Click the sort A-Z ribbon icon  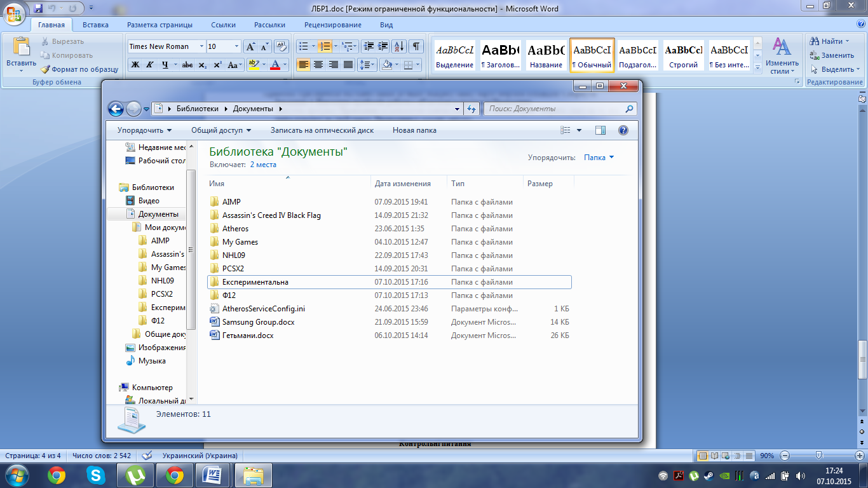tap(399, 46)
